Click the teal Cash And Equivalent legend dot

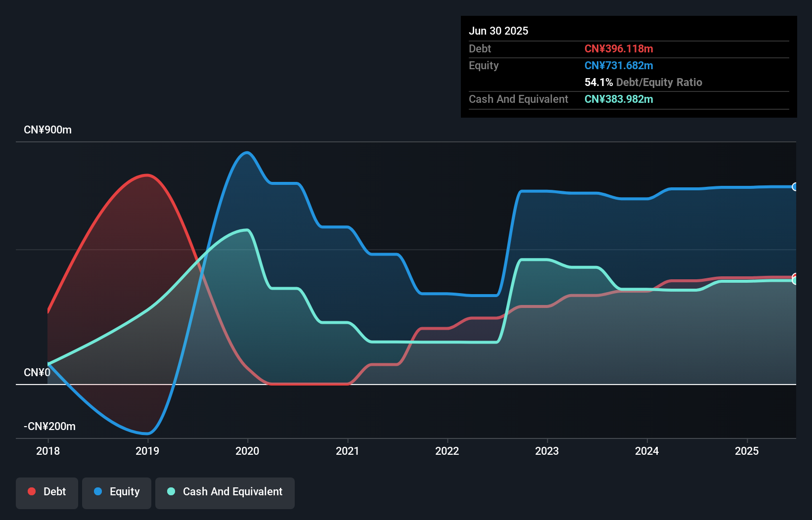(170, 491)
